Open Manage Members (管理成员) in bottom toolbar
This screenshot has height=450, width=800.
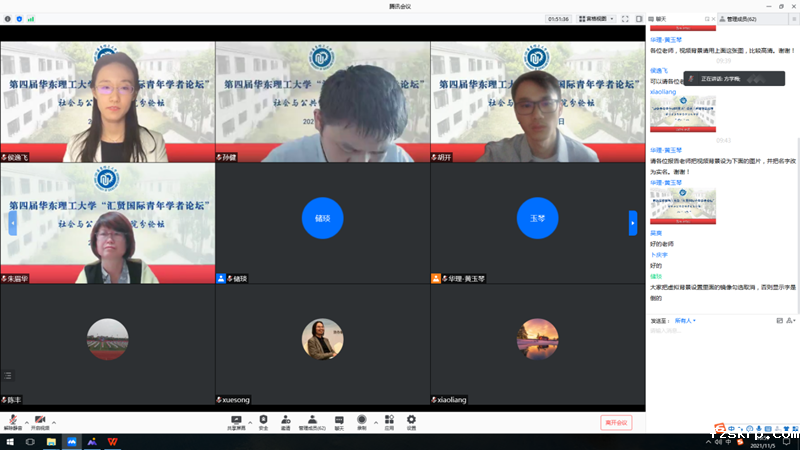pos(312,421)
